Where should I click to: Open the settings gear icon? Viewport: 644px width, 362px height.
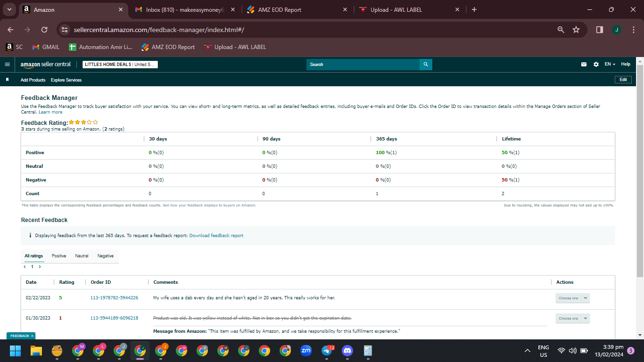tap(596, 64)
